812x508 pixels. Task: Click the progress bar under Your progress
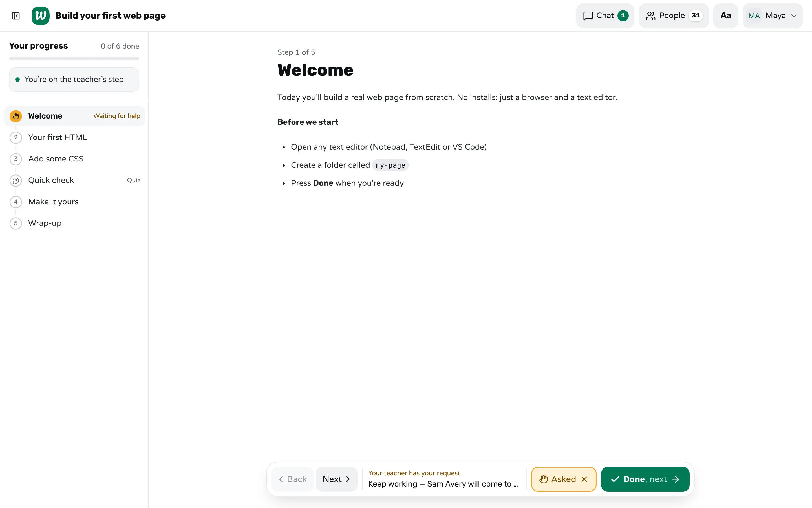(74, 59)
